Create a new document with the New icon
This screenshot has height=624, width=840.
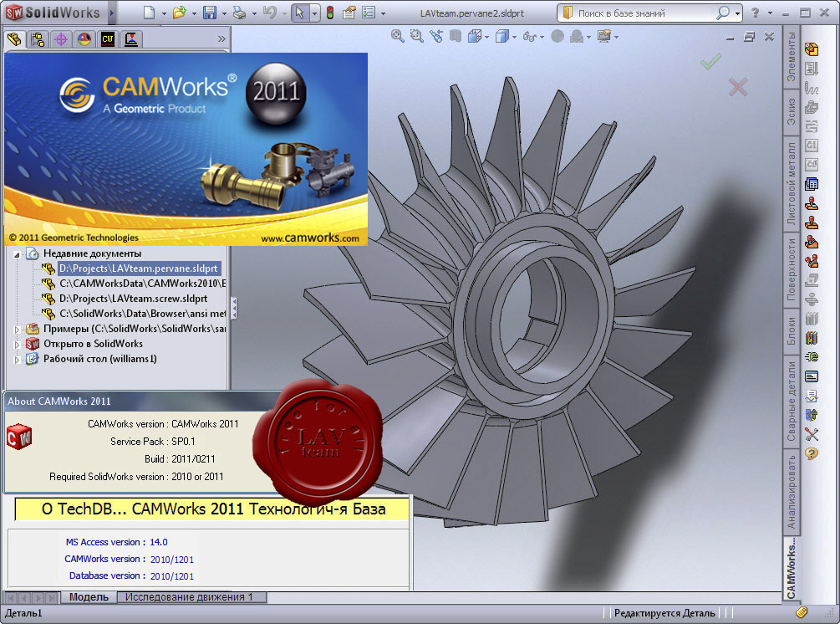pyautogui.click(x=150, y=13)
